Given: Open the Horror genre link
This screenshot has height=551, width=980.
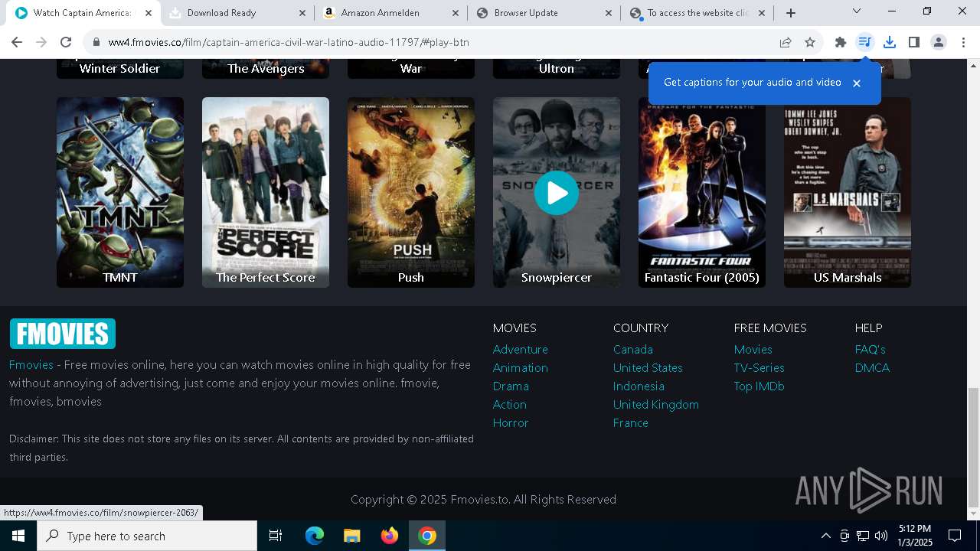Looking at the screenshot, I should [x=511, y=422].
